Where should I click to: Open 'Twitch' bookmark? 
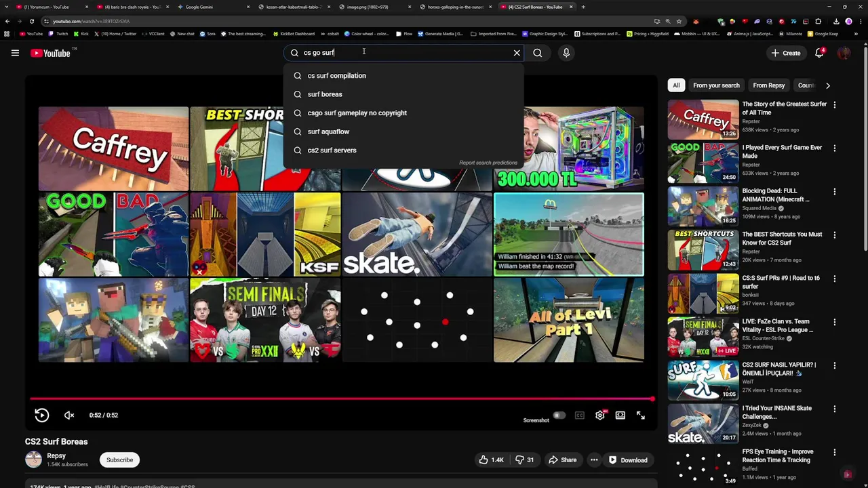[58, 33]
